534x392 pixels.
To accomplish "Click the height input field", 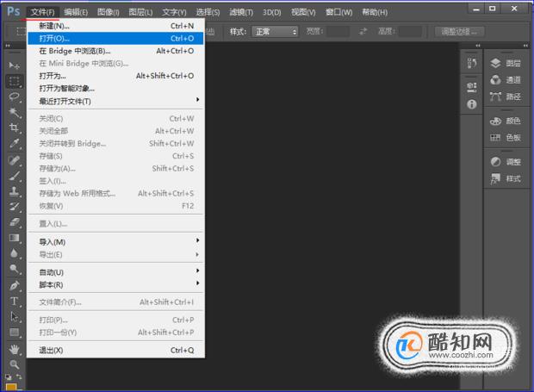I will pyautogui.click(x=410, y=32).
